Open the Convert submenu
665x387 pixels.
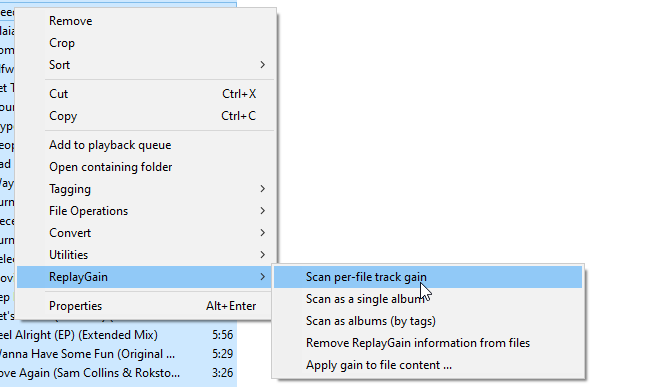point(146,233)
